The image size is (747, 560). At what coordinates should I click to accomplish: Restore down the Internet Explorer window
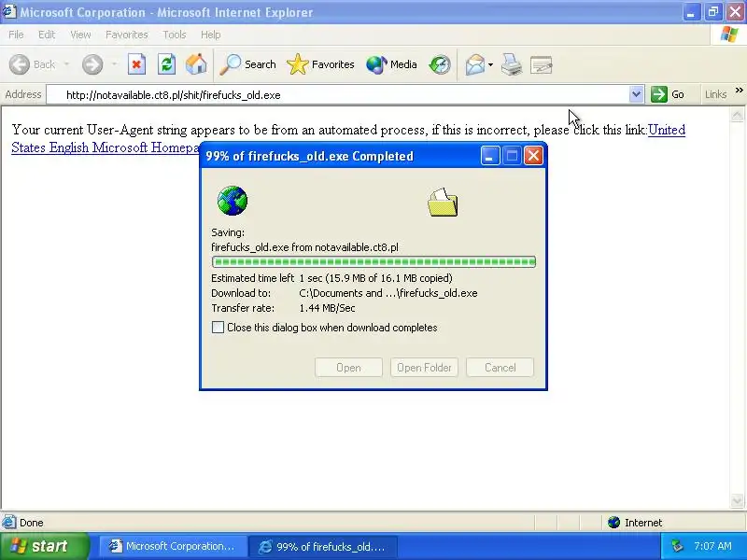click(713, 12)
